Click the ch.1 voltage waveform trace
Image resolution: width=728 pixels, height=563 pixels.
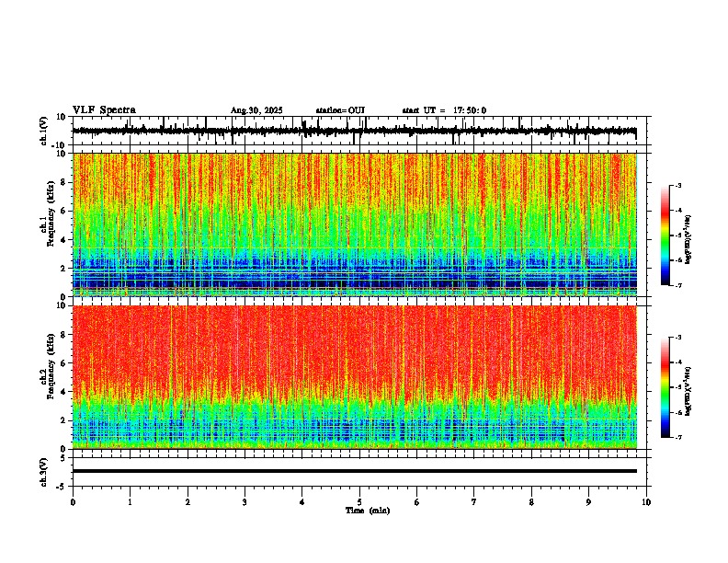coord(354,131)
